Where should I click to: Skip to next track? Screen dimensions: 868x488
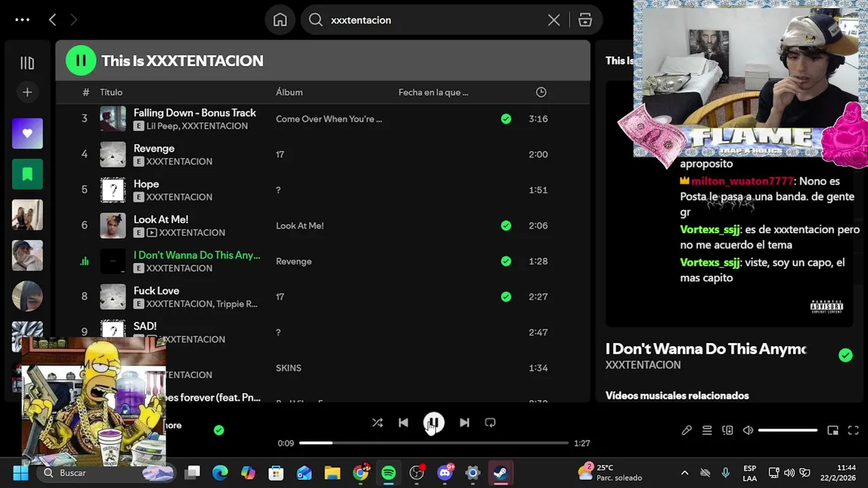pos(465,423)
